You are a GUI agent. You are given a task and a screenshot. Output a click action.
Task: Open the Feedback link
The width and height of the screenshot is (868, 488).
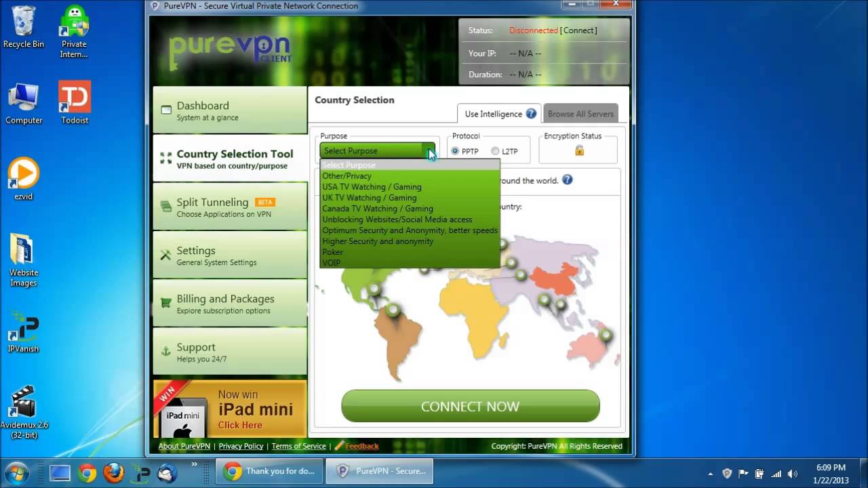coord(362,446)
